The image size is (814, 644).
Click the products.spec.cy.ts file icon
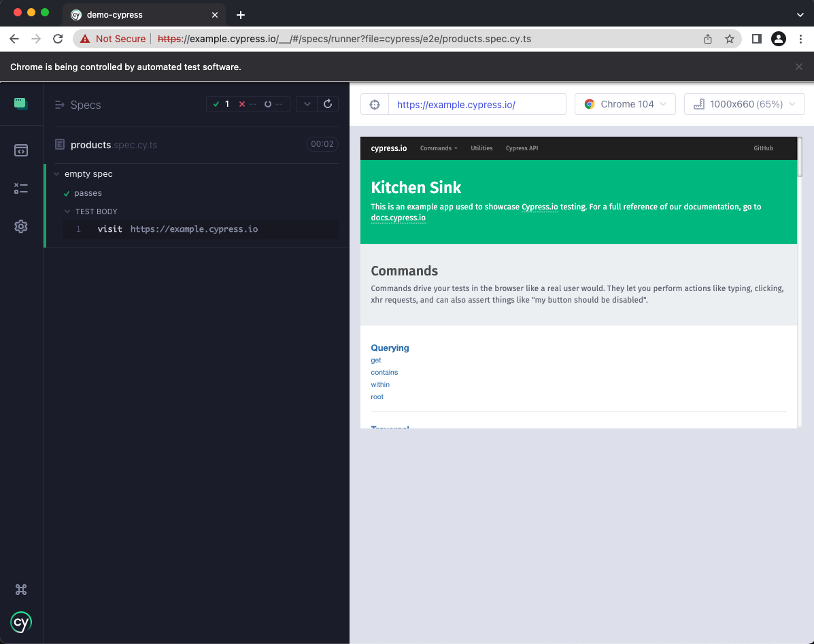coord(60,144)
